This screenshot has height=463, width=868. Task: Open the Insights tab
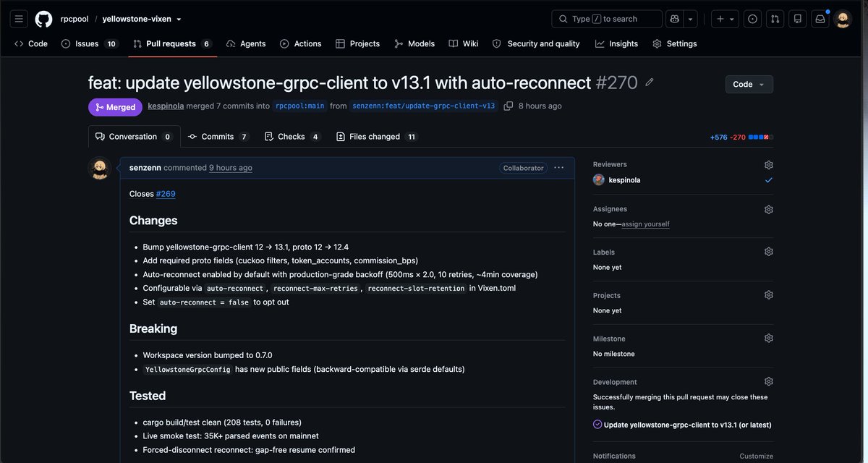[616, 43]
